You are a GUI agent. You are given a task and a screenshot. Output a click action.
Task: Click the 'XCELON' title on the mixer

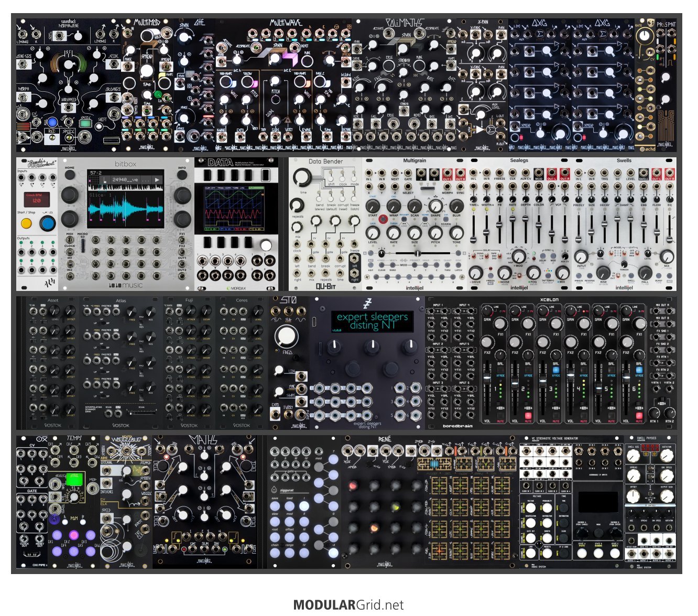(x=549, y=300)
